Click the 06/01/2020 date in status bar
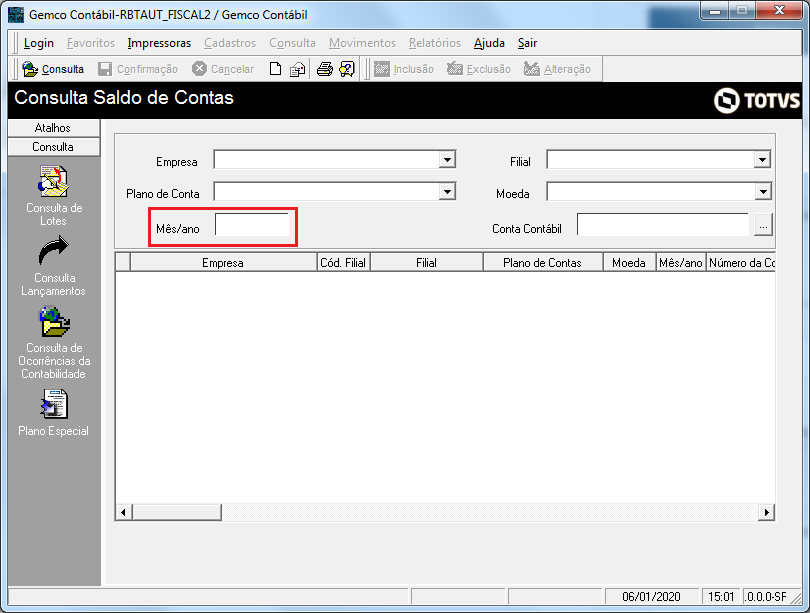The image size is (810, 613). coord(651,597)
